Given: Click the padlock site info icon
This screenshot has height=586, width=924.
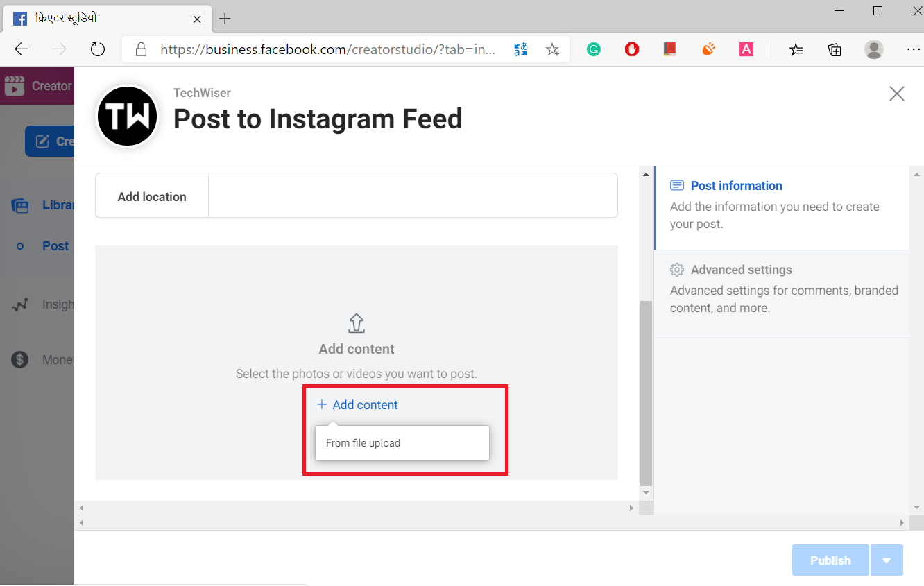Looking at the screenshot, I should click(142, 49).
